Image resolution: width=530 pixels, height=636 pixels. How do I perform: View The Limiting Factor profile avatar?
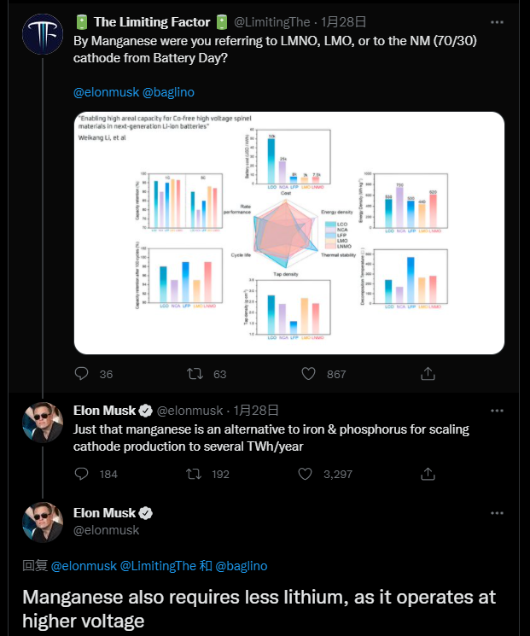(x=42, y=34)
